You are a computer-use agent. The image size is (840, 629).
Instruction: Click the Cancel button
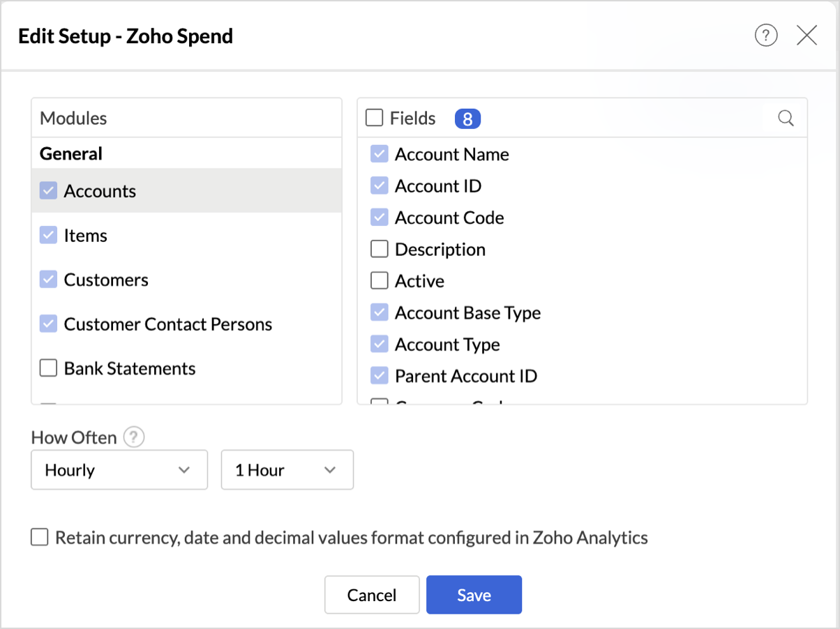pos(372,595)
